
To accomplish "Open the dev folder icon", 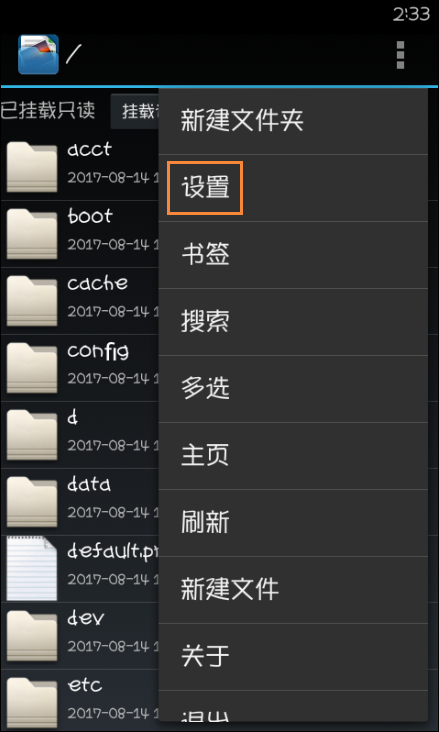I will tap(32, 636).
